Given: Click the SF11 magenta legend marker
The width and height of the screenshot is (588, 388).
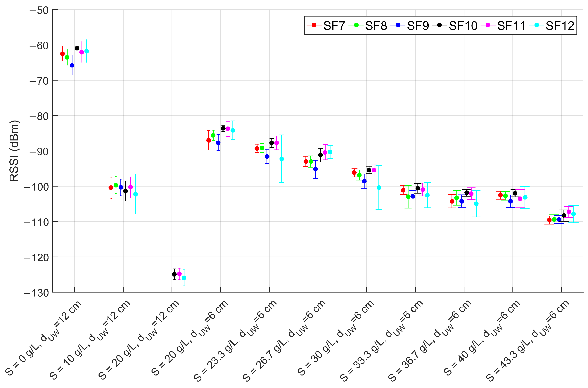Looking at the screenshot, I should 488,25.
